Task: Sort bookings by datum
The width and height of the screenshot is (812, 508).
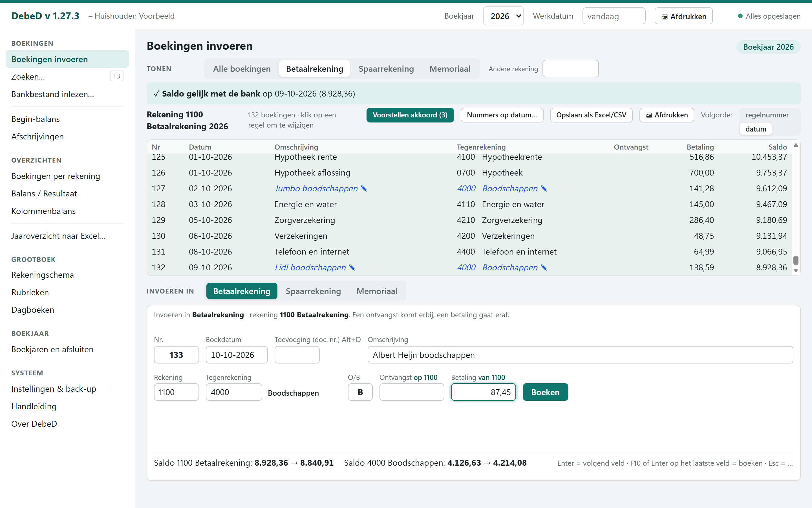Action: [756, 129]
